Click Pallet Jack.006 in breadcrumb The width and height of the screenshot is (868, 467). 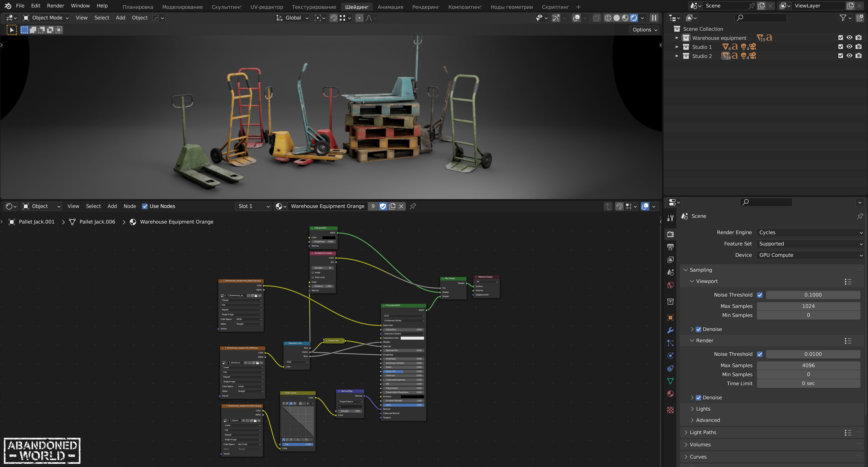click(x=97, y=222)
